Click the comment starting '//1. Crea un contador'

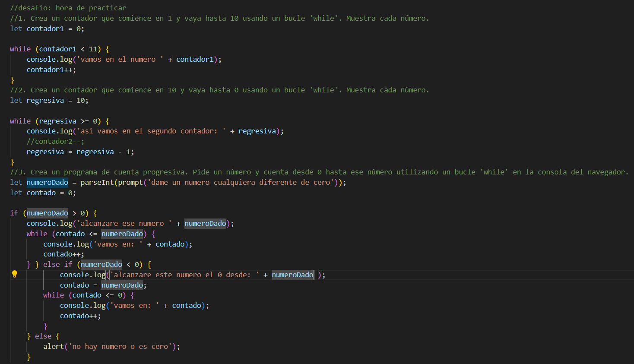220,18
